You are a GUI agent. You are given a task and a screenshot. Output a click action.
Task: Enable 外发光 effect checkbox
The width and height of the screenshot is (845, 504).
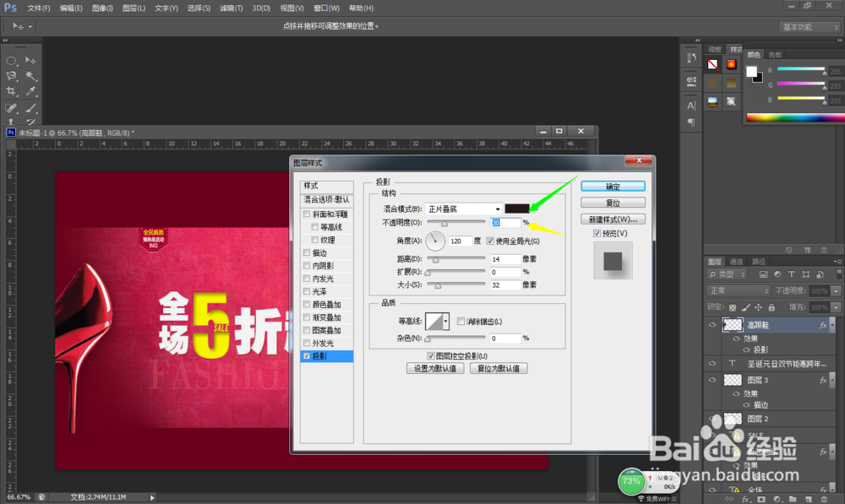[307, 343]
